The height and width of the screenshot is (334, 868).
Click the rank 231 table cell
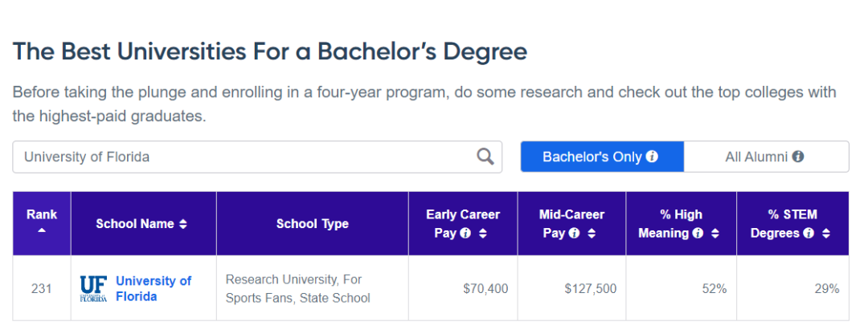[42, 288]
